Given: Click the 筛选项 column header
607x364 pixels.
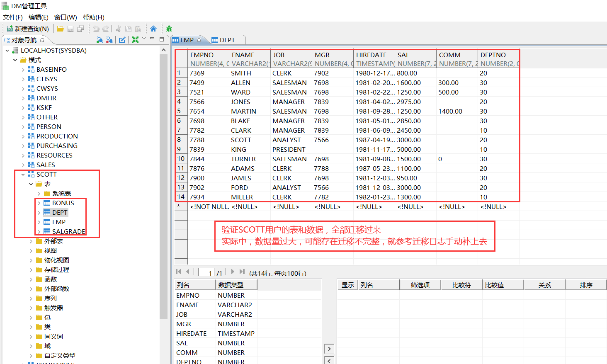Looking at the screenshot, I should pos(420,285).
